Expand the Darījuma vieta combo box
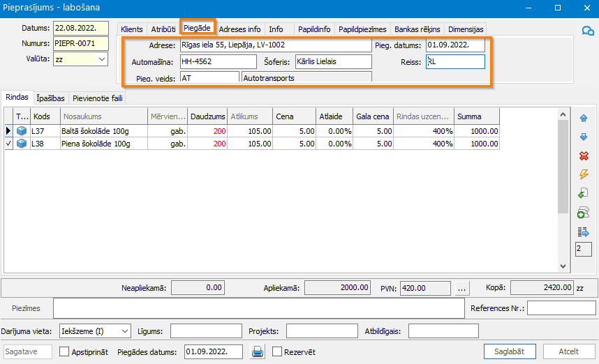This screenshot has height=364, width=599. coord(125,331)
